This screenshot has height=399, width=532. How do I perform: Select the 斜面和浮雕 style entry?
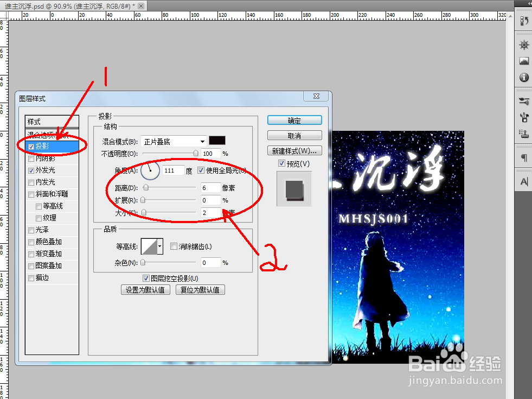[52, 194]
